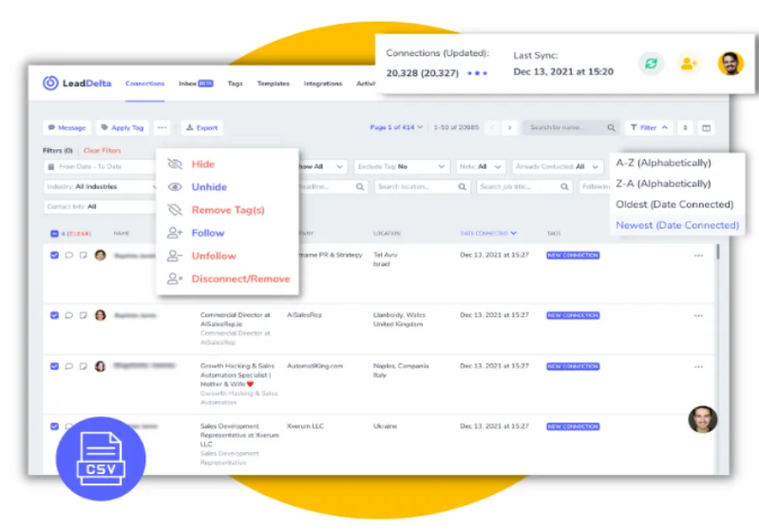Open the profile avatar in top right

(x=731, y=64)
